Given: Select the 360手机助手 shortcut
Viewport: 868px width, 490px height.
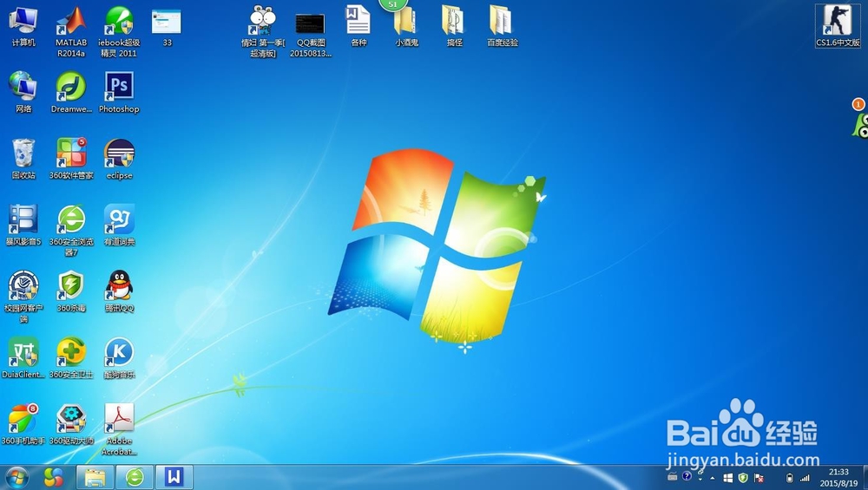Looking at the screenshot, I should (23, 425).
